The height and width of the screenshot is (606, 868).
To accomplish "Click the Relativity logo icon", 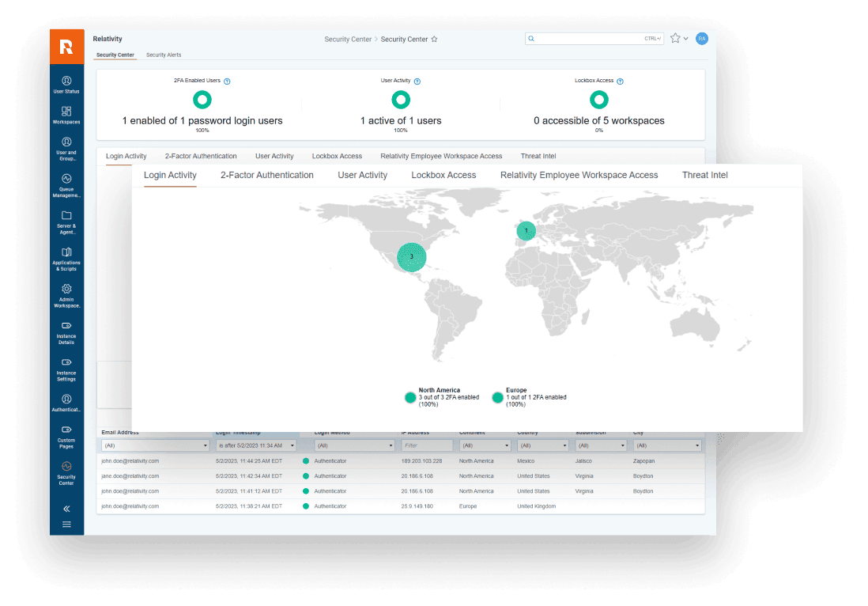I will (66, 47).
